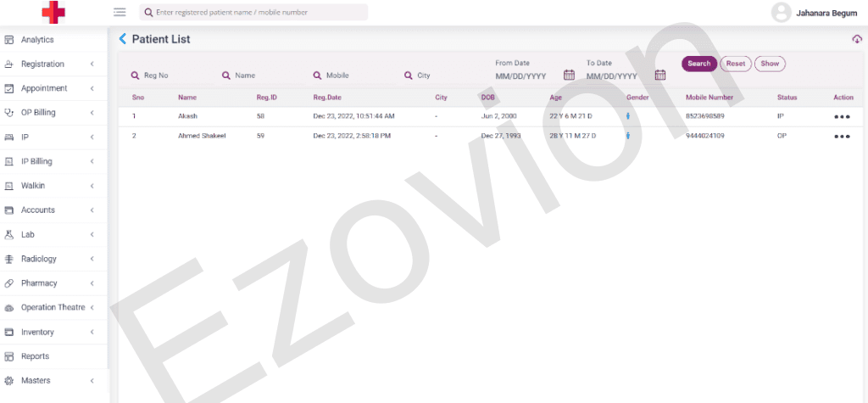Expand the Pharmacy menu chevron

pyautogui.click(x=92, y=283)
